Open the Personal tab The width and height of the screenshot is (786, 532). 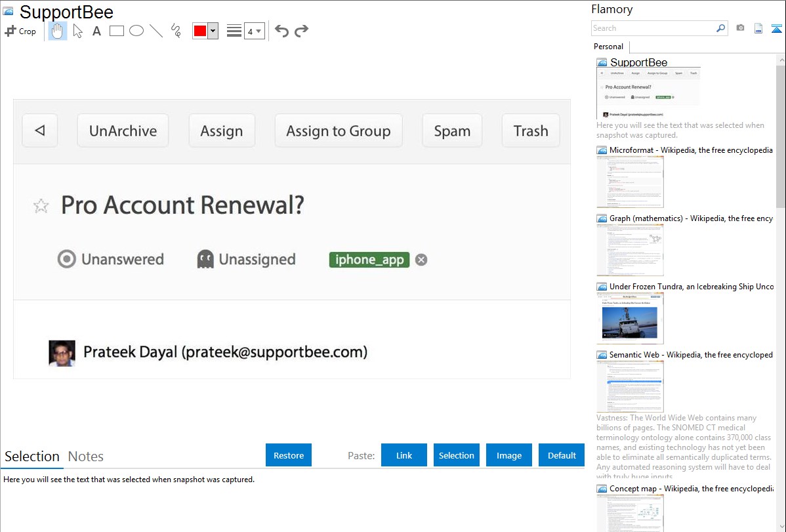point(608,47)
